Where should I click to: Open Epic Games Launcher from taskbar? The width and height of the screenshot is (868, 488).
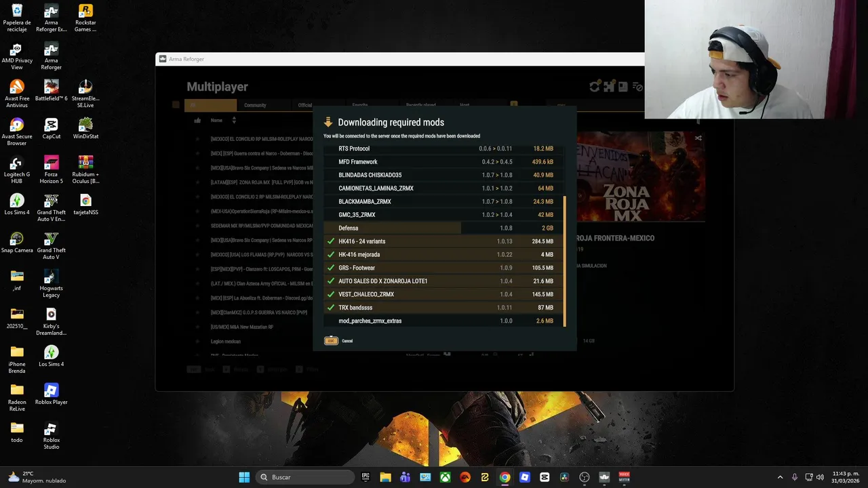[366, 477]
